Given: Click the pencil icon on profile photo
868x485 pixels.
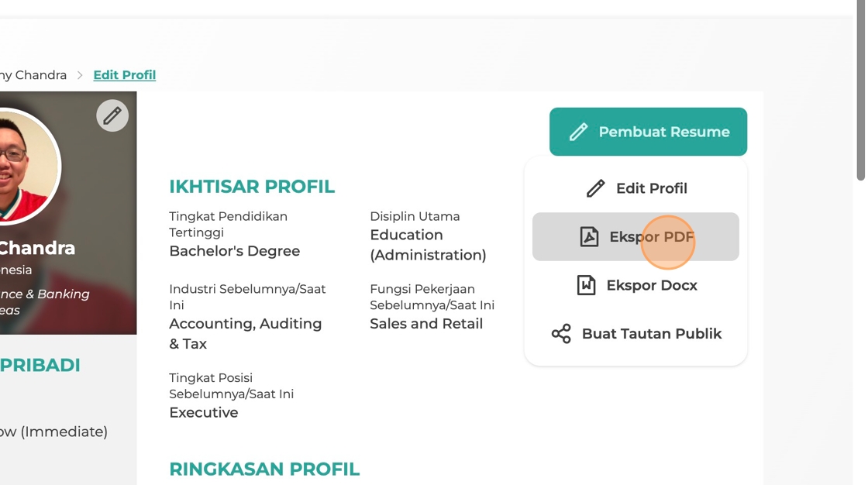Looking at the screenshot, I should [112, 115].
